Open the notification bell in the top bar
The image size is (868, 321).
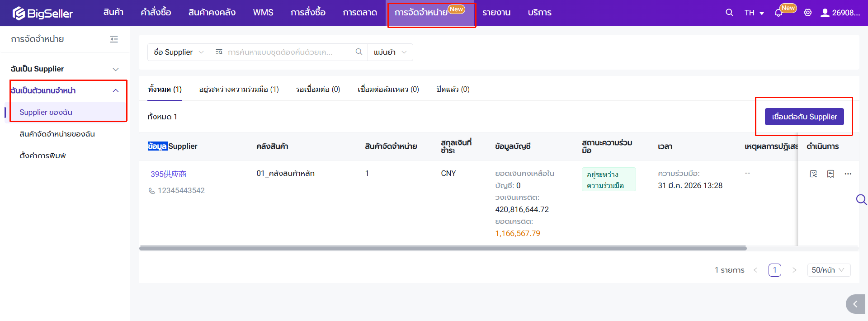point(778,13)
